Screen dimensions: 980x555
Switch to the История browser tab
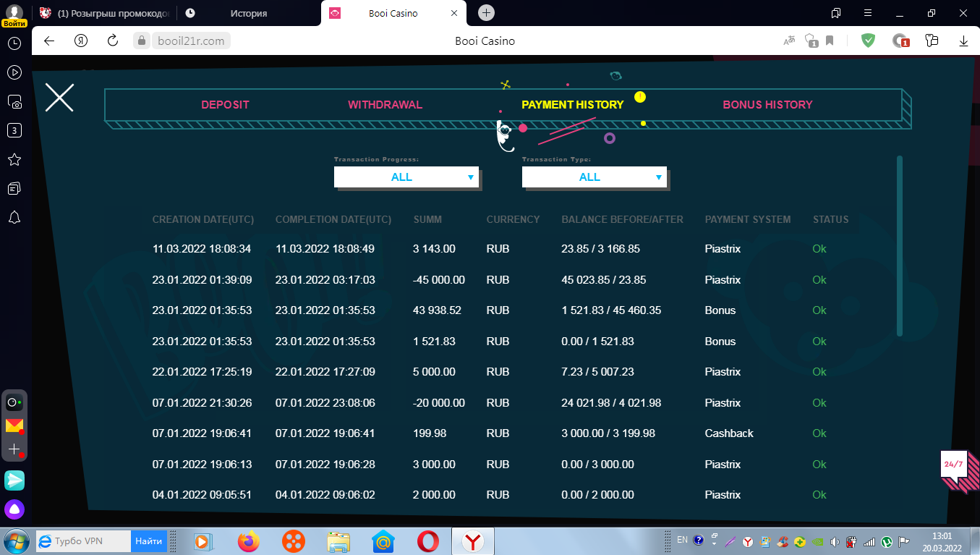[x=249, y=13]
